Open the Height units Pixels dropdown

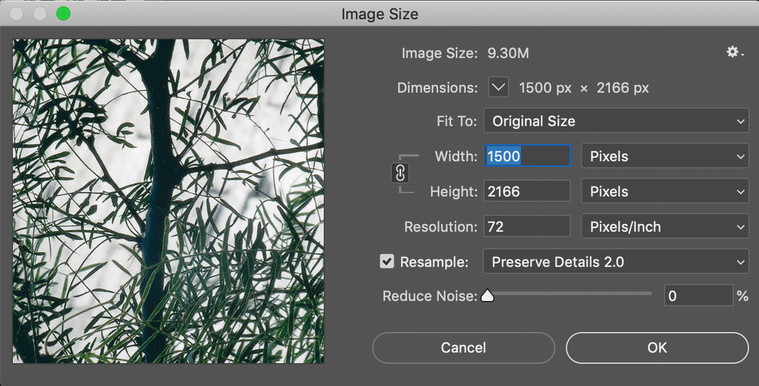pyautogui.click(x=665, y=191)
